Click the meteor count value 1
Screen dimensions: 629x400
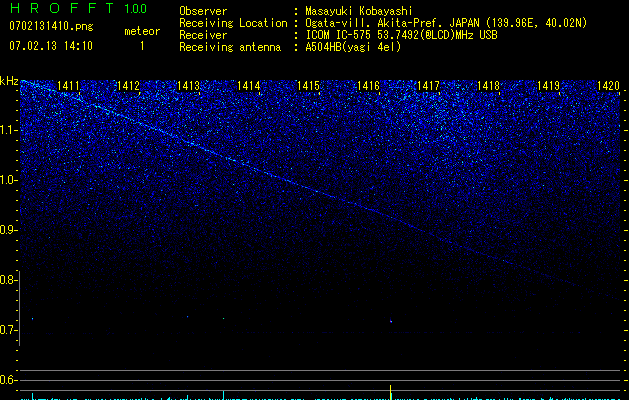click(142, 46)
